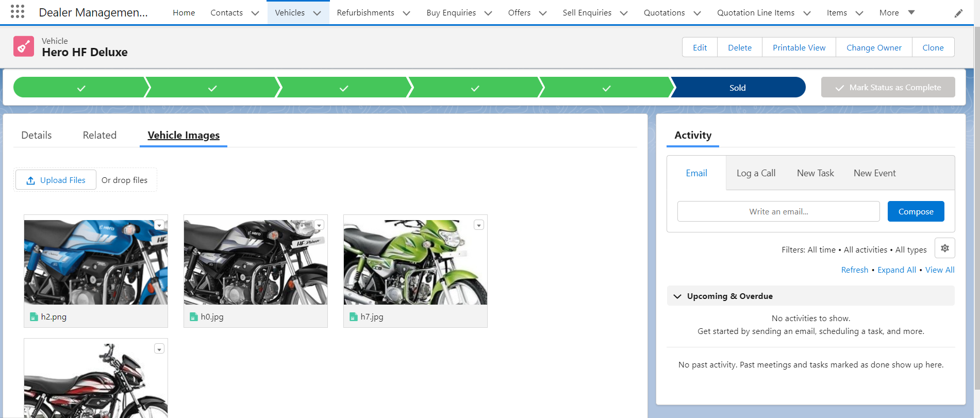Click the fifth completed path stage checkmark

(x=607, y=88)
